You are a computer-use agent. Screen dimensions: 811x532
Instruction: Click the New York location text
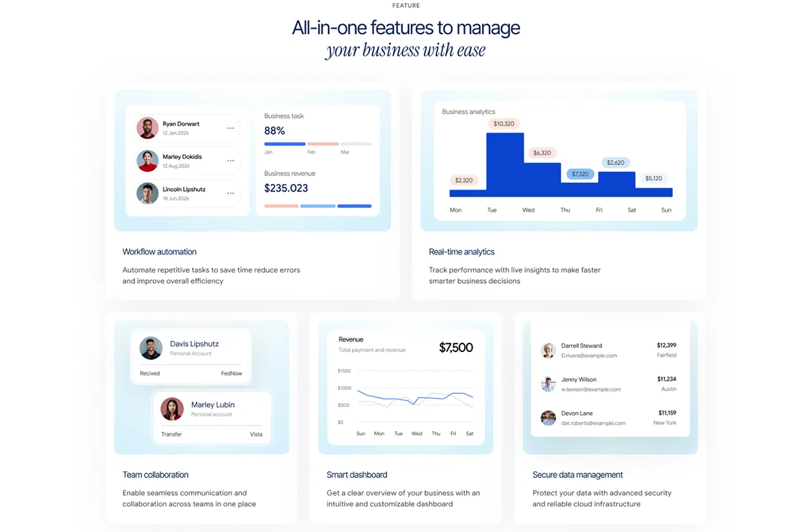[x=665, y=423]
